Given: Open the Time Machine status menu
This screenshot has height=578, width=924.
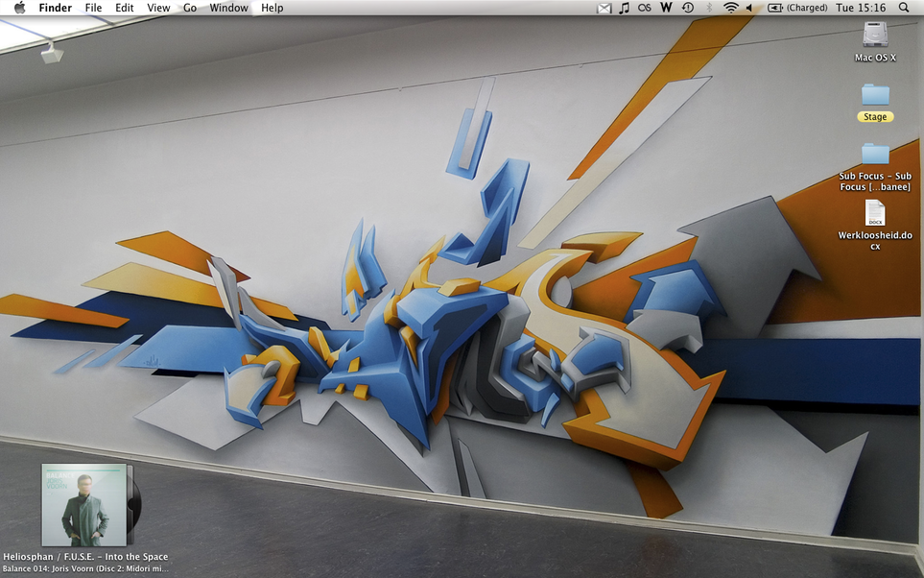Looking at the screenshot, I should [688, 8].
